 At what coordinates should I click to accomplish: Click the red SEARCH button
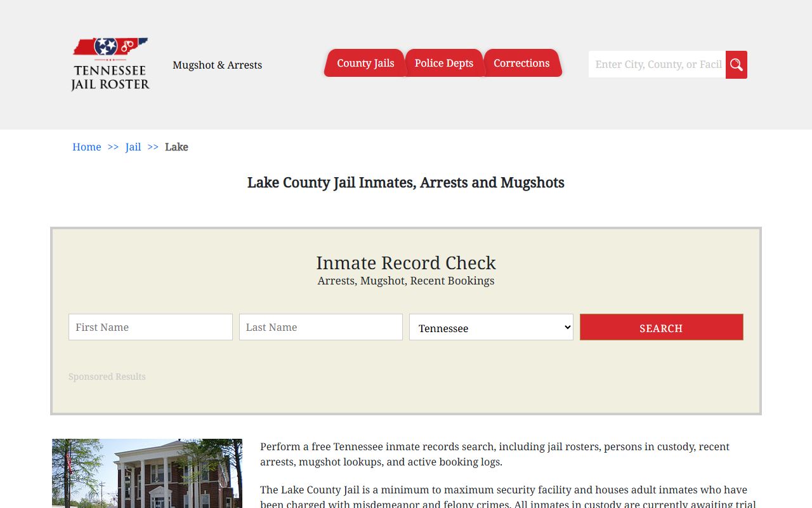(x=662, y=327)
